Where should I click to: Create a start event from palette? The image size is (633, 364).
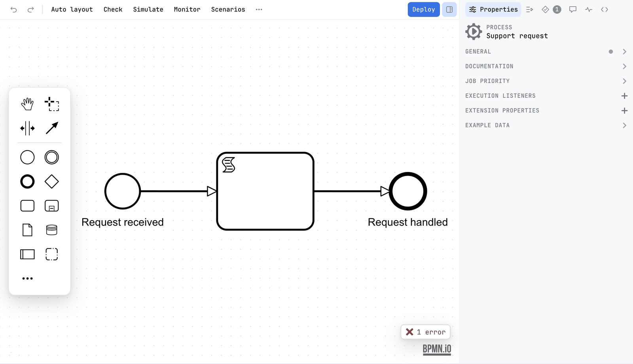click(27, 157)
